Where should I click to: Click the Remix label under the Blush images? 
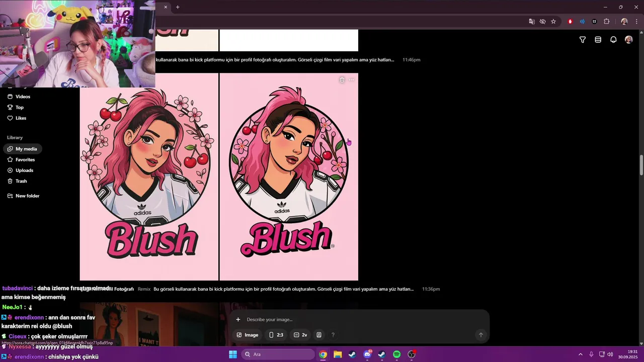(x=144, y=289)
